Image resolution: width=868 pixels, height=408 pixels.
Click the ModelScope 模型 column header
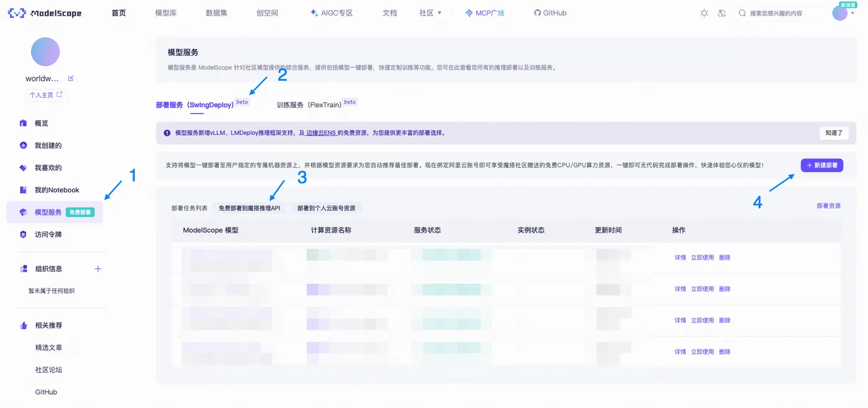pos(210,230)
